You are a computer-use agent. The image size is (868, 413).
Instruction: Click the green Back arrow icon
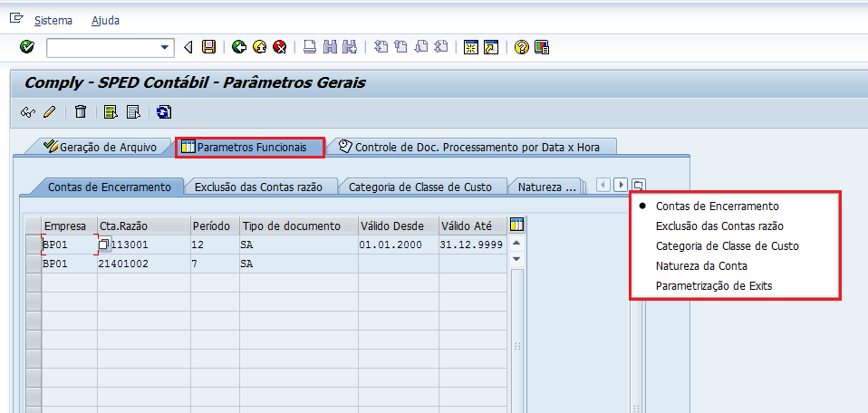tap(238, 47)
